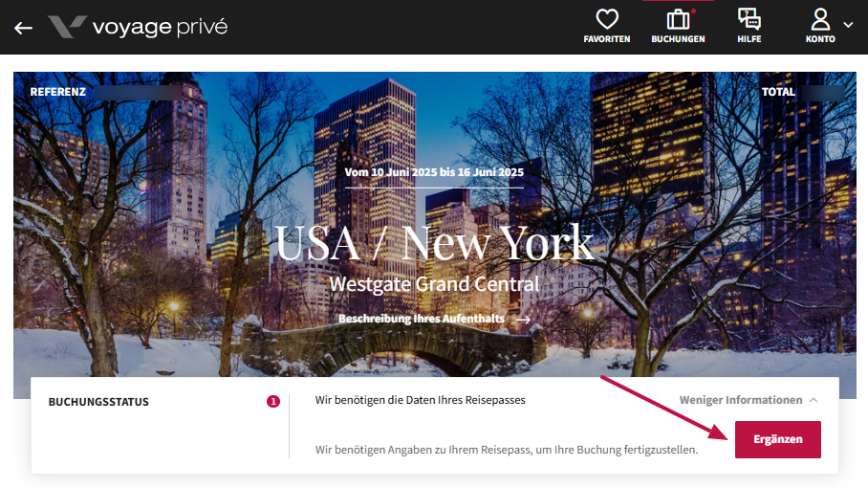Screen dimensions: 868x488
Task: Click the Buchungen menu label
Action: pos(678,39)
